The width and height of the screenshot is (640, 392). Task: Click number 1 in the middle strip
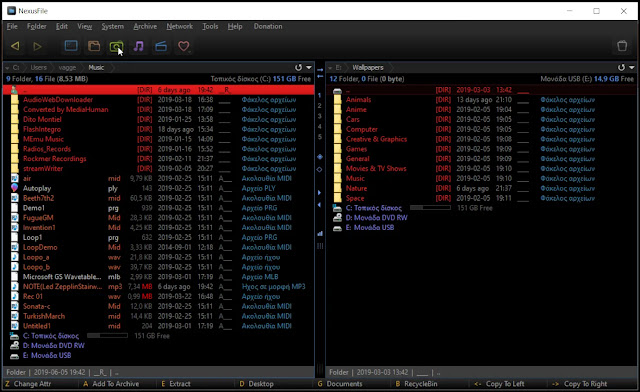[320, 96]
